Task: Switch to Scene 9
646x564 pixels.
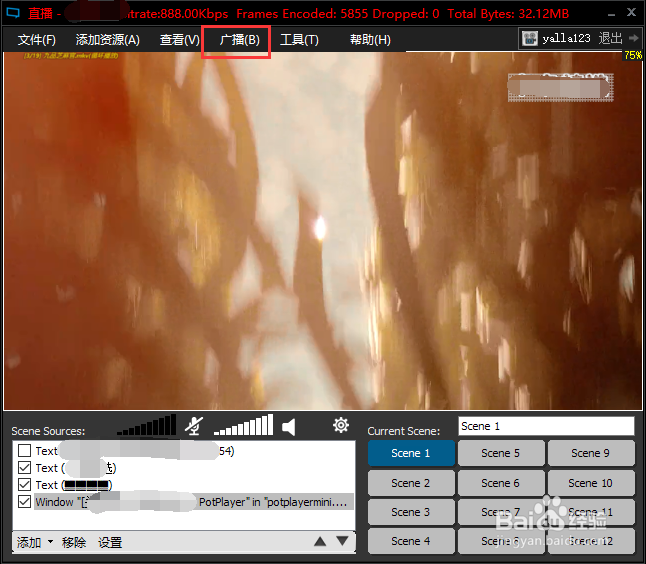Action: coord(591,453)
